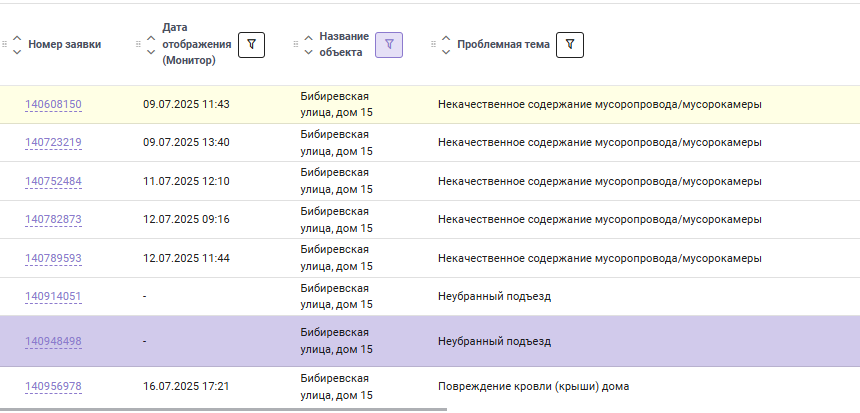Open active filter for Название объекта column

[389, 44]
